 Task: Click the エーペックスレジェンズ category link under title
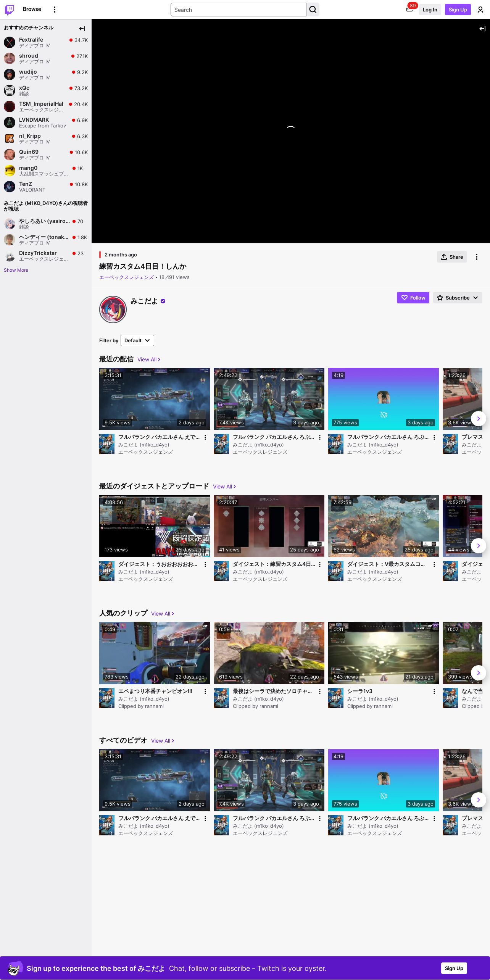point(126,277)
